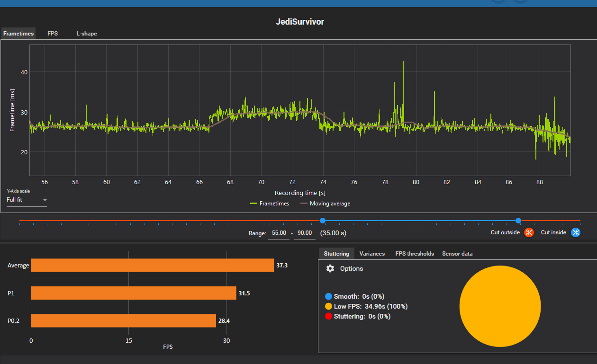Click the Cut outside label
Image resolution: width=597 pixels, height=364 pixels.
505,232
